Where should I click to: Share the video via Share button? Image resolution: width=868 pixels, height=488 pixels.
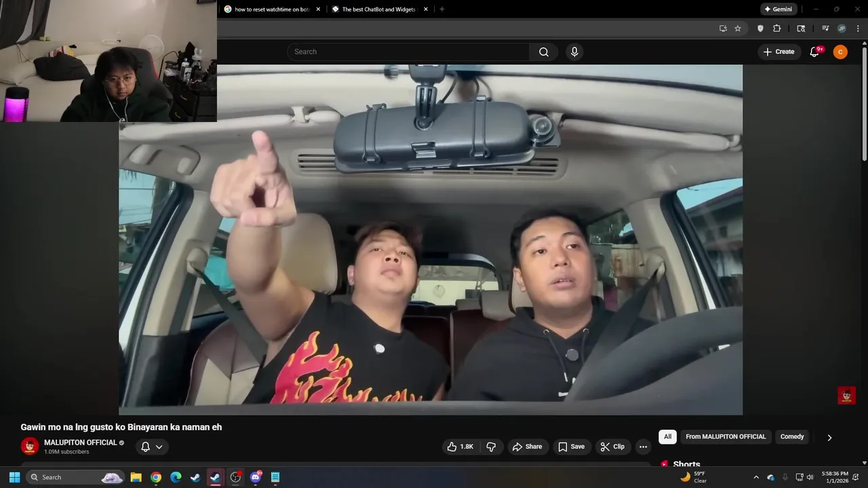coord(527,447)
